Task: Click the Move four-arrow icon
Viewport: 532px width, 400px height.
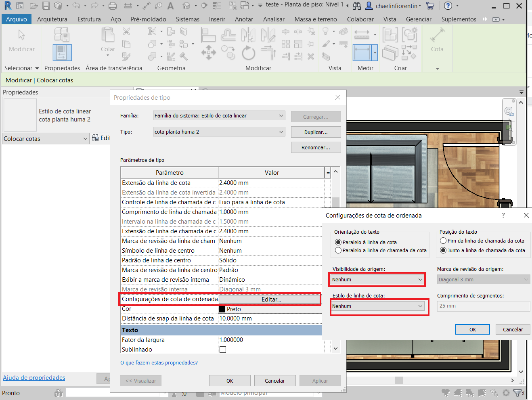Action: click(x=209, y=52)
